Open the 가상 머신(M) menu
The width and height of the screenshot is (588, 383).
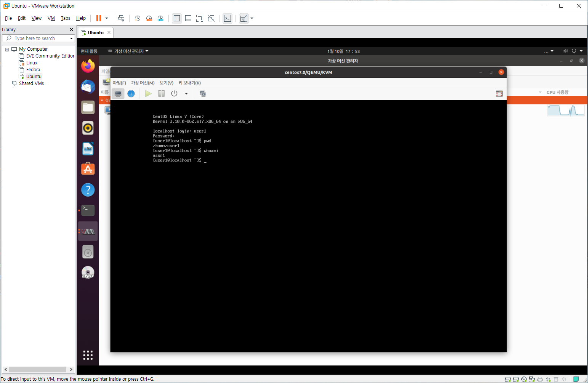[143, 83]
